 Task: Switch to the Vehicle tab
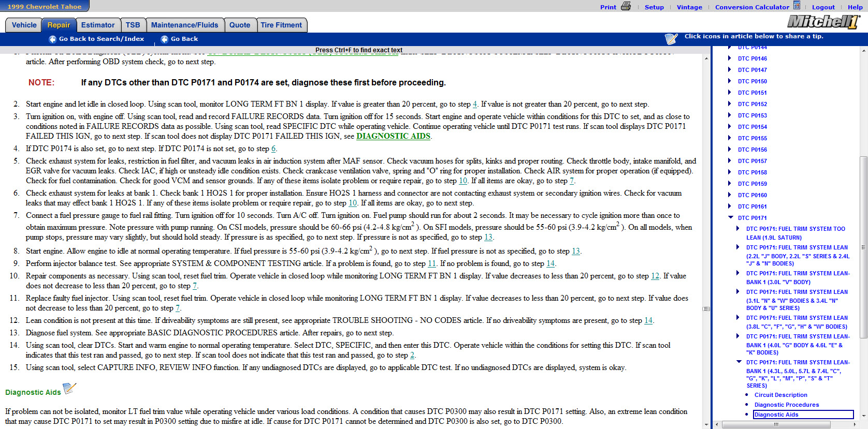(x=24, y=25)
